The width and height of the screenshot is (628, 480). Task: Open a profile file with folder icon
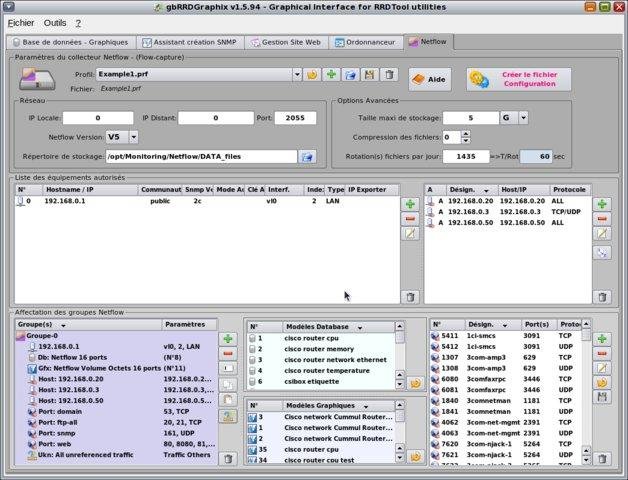pyautogui.click(x=350, y=75)
